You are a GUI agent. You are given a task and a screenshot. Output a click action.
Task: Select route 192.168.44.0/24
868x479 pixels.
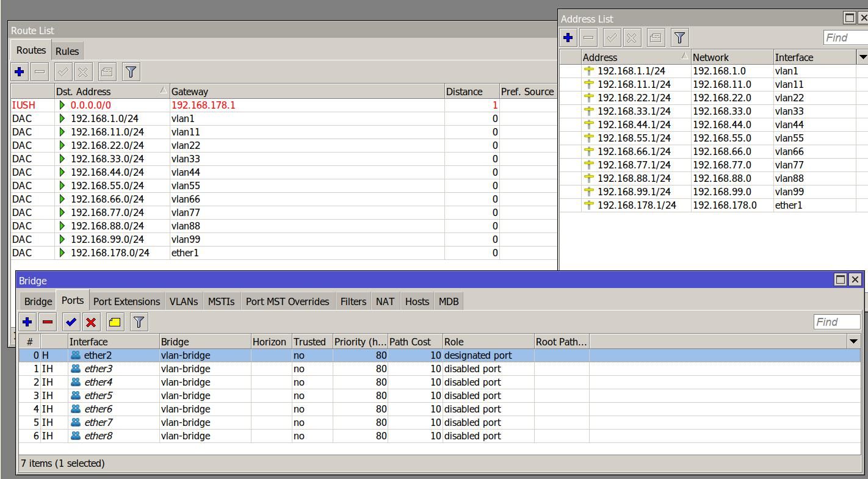point(284,172)
